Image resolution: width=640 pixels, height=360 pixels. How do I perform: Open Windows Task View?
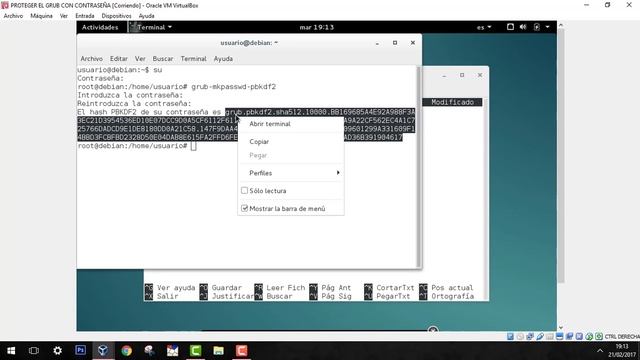[x=34, y=351]
